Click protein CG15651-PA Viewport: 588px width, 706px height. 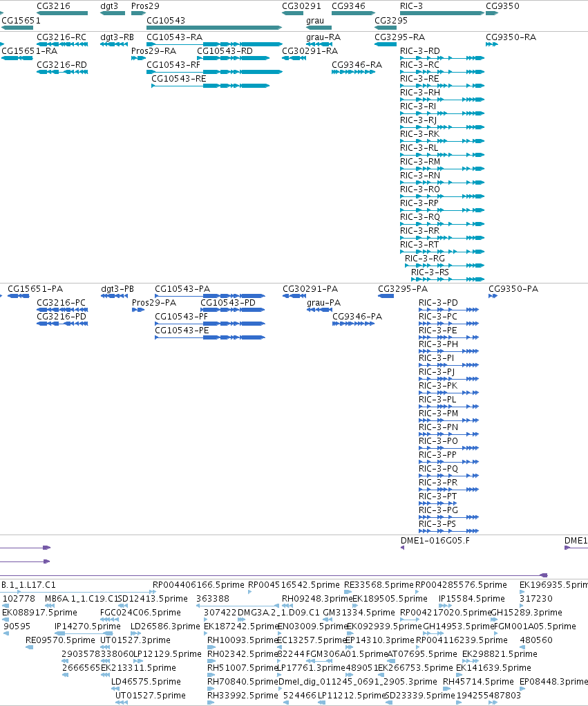click(x=35, y=289)
